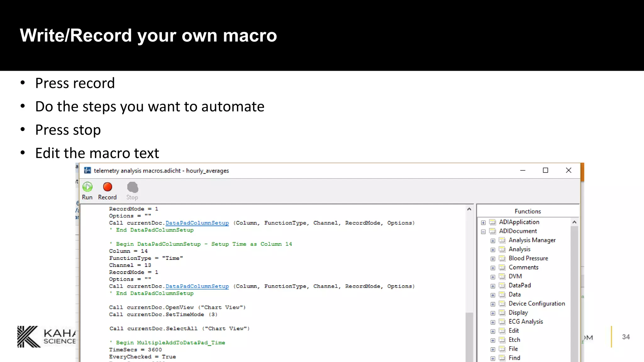Click the DataPad folder icon
Screen dimensions: 644x362
(x=502, y=286)
